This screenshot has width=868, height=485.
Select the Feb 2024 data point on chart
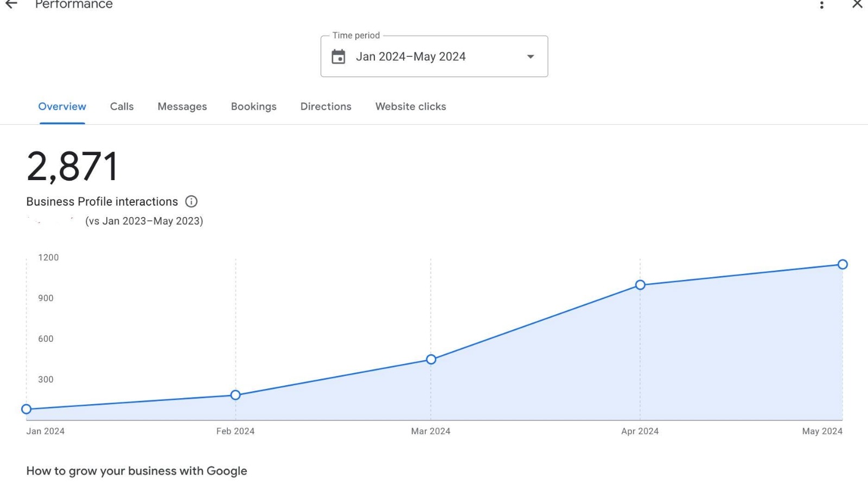pyautogui.click(x=235, y=395)
